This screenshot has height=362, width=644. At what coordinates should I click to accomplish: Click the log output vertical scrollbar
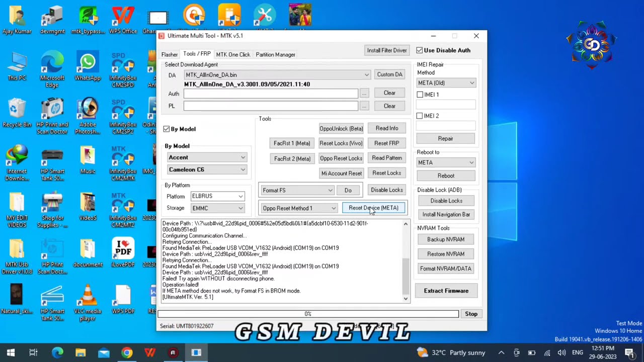tap(406, 261)
